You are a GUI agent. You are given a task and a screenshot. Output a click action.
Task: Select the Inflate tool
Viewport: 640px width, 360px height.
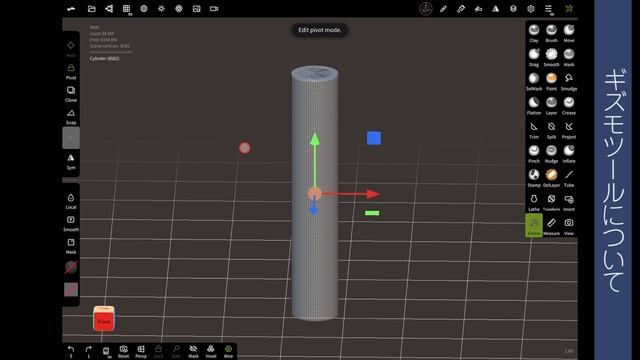pyautogui.click(x=569, y=154)
